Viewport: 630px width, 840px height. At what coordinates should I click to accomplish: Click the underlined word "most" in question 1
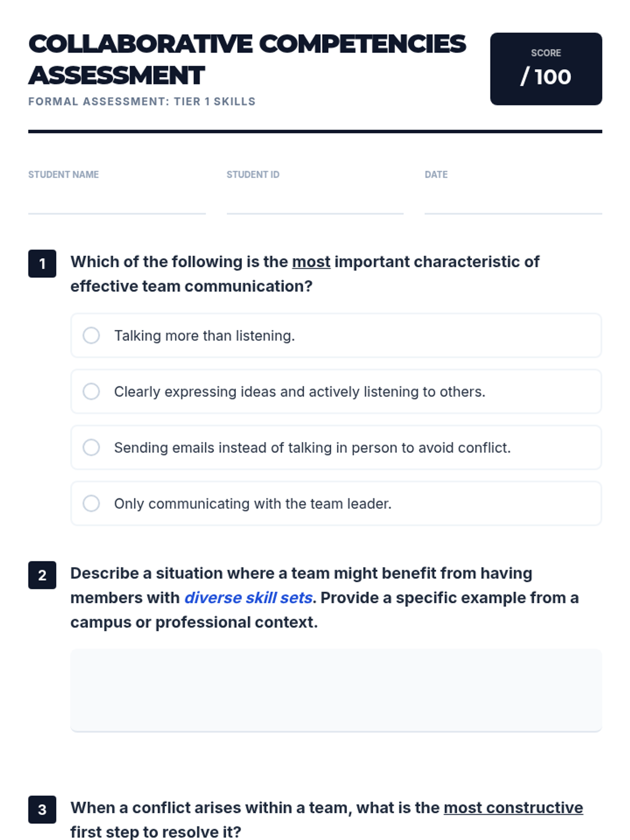click(x=311, y=261)
